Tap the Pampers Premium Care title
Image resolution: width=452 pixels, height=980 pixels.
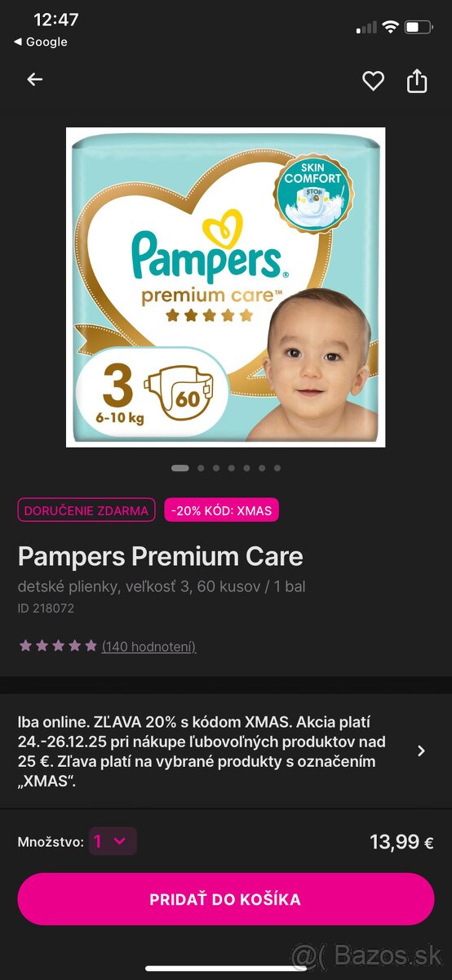tap(161, 556)
